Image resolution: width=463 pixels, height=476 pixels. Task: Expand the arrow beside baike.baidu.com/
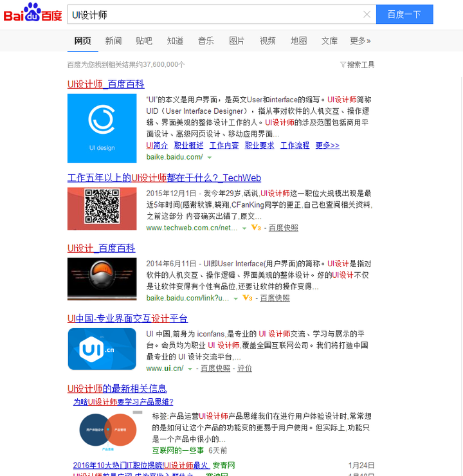tap(210, 158)
